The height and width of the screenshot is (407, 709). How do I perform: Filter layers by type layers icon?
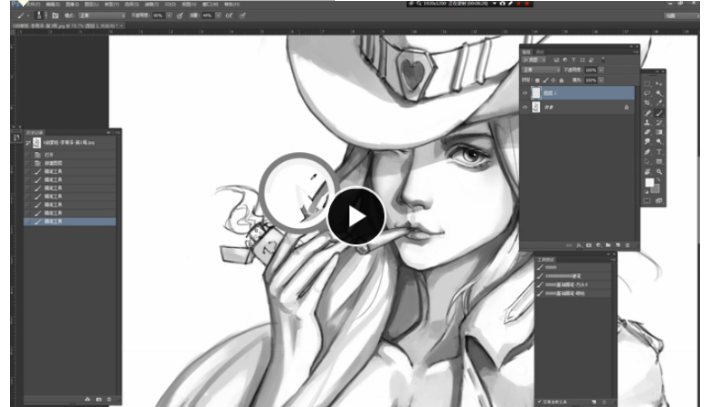tap(574, 60)
